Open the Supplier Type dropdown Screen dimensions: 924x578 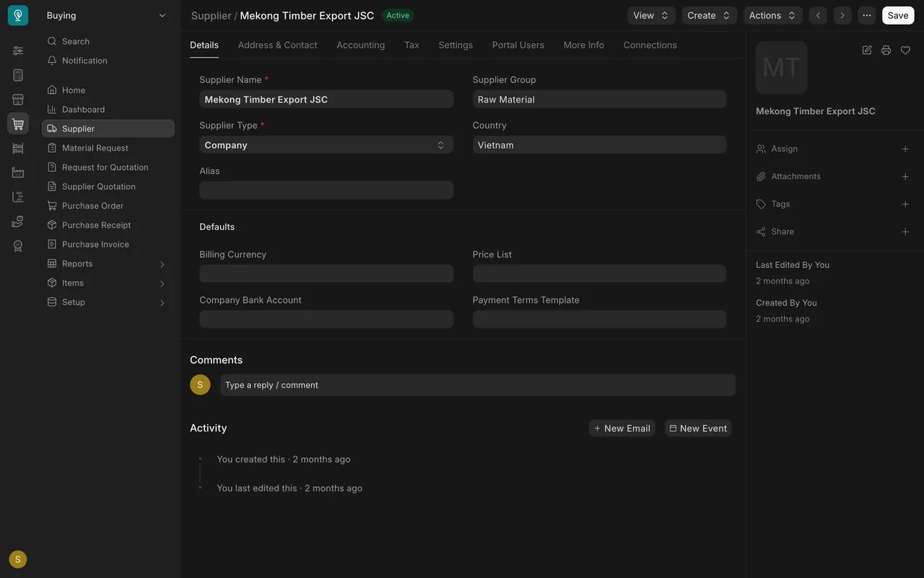pyautogui.click(x=326, y=145)
